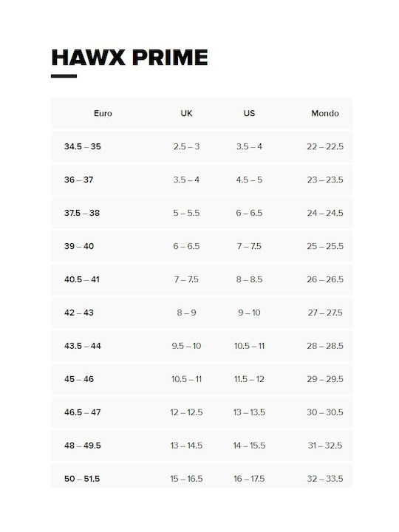
Task: Select the UK column header
Action: [186, 113]
